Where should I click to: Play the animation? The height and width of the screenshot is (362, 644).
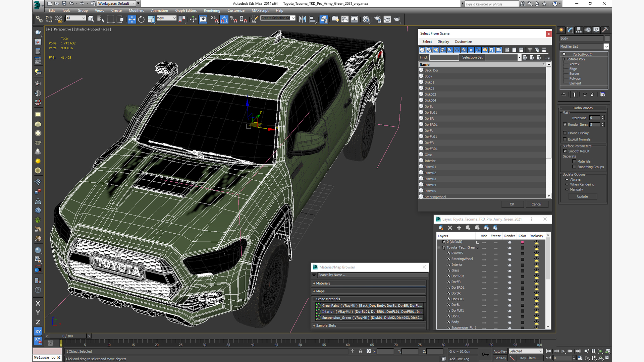pos(563,351)
